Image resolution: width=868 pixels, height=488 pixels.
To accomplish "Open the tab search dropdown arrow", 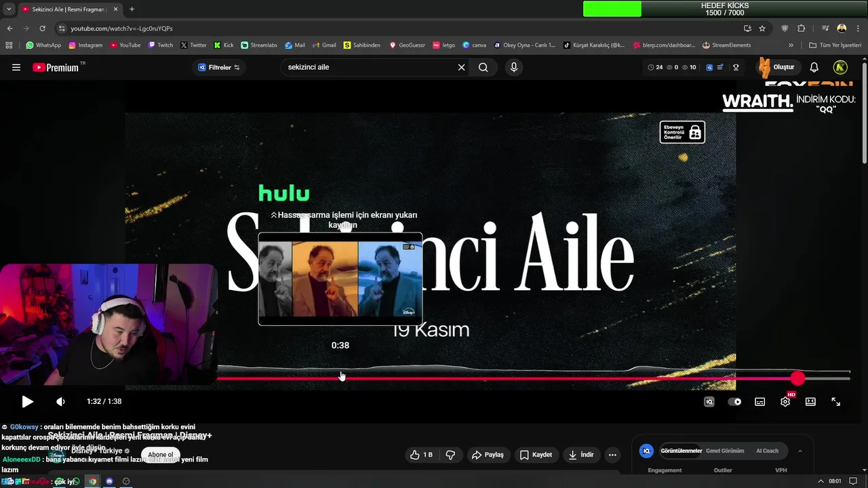I will [8, 9].
